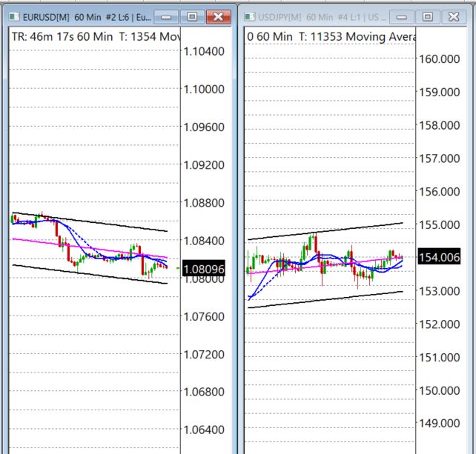This screenshot has width=476, height=454.
Task: Activate the EURUSD[M] 60 Min title bar
Action: (87, 17)
